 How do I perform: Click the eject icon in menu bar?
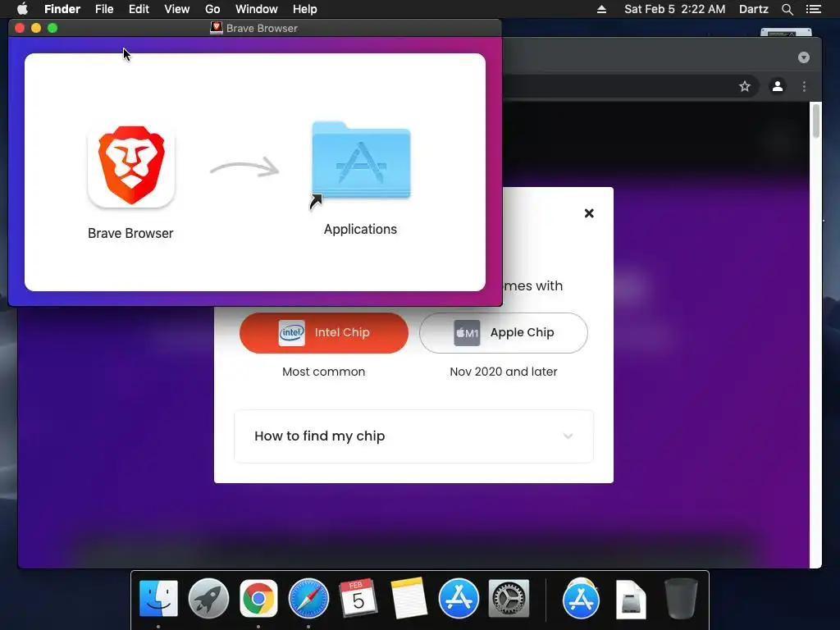601,9
